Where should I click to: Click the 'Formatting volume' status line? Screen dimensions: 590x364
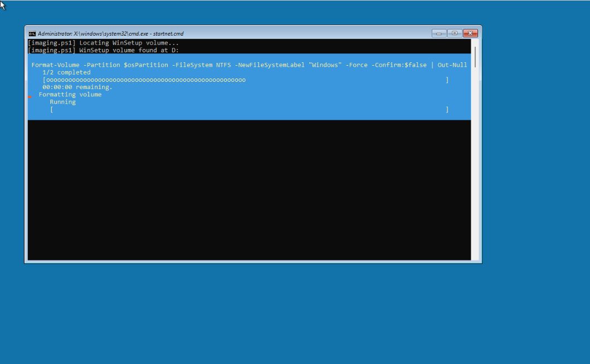(x=70, y=95)
